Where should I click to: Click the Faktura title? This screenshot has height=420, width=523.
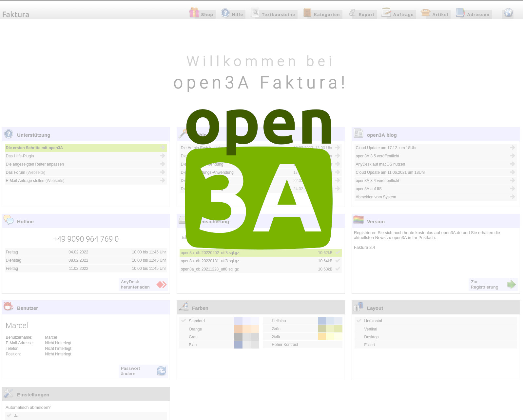tap(15, 14)
